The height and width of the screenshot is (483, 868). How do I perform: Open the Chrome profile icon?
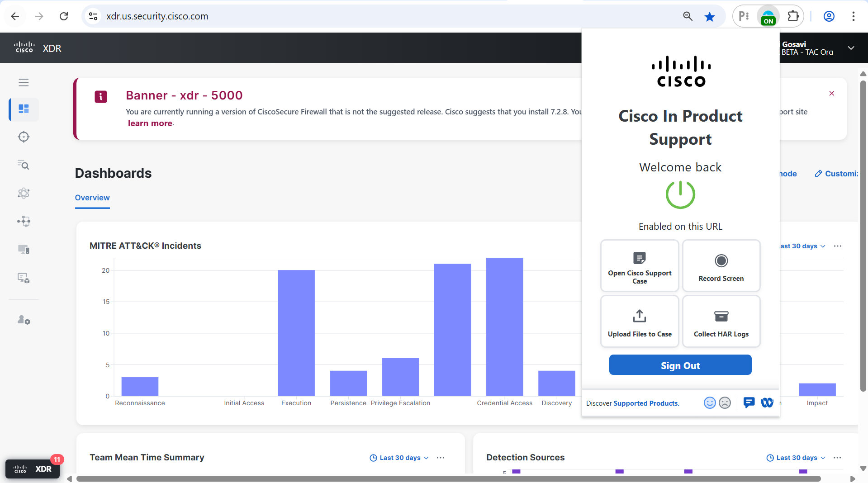(x=829, y=16)
